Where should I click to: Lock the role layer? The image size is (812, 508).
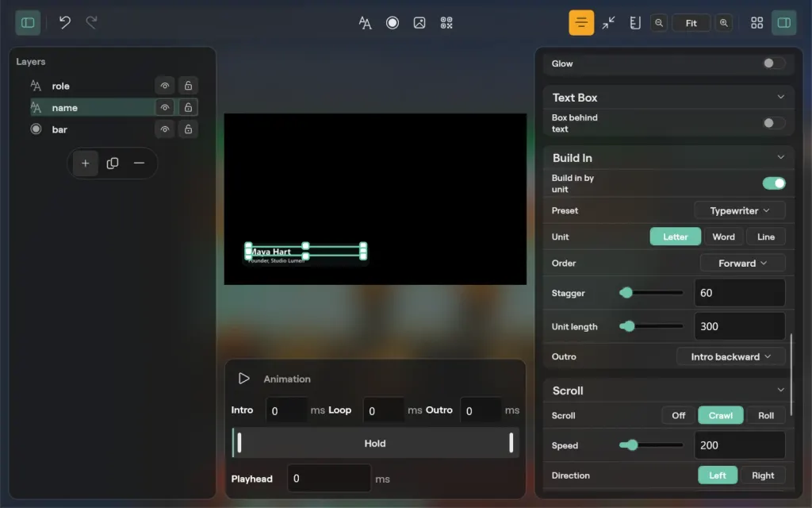pos(188,86)
